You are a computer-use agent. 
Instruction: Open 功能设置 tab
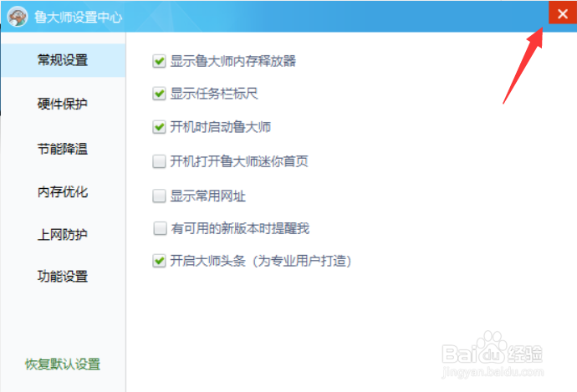[63, 277]
